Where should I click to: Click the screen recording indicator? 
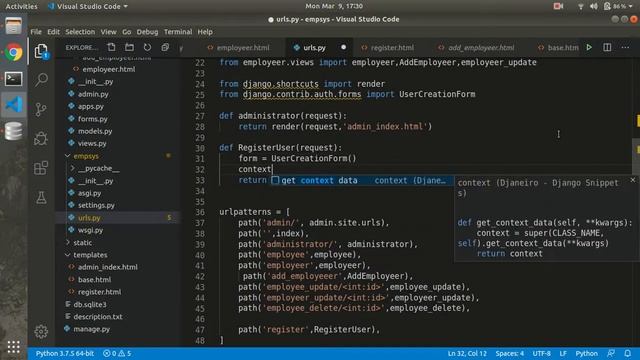(x=558, y=6)
